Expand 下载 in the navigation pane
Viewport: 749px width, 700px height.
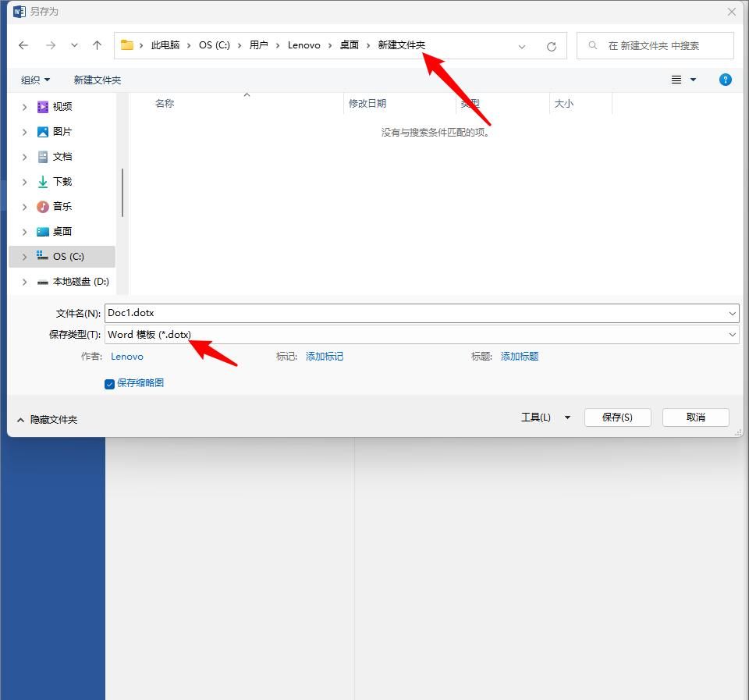click(24, 181)
